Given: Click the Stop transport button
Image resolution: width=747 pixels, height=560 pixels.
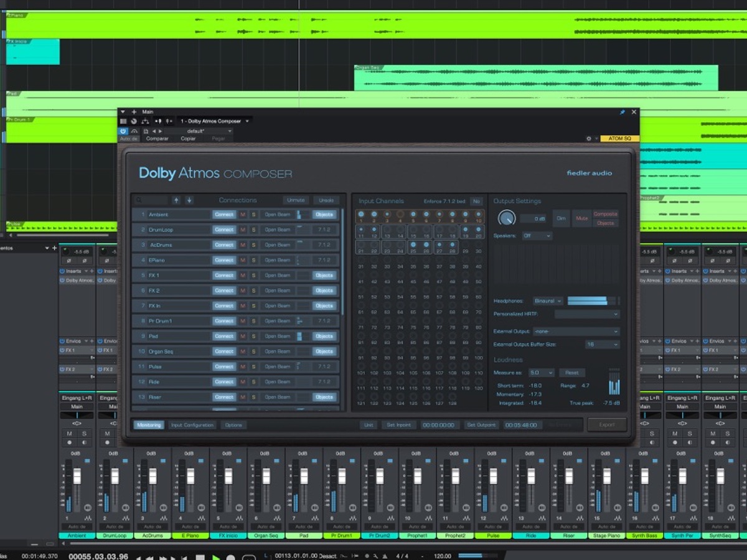Looking at the screenshot, I should point(200,557).
